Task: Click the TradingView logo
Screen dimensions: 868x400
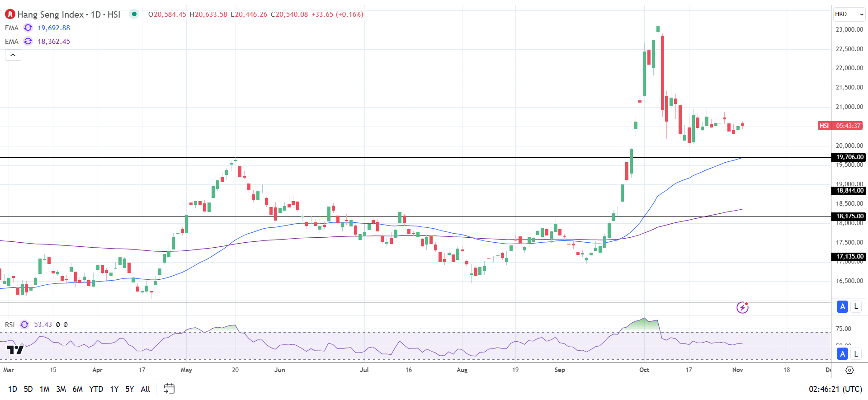Action: pyautogui.click(x=15, y=350)
